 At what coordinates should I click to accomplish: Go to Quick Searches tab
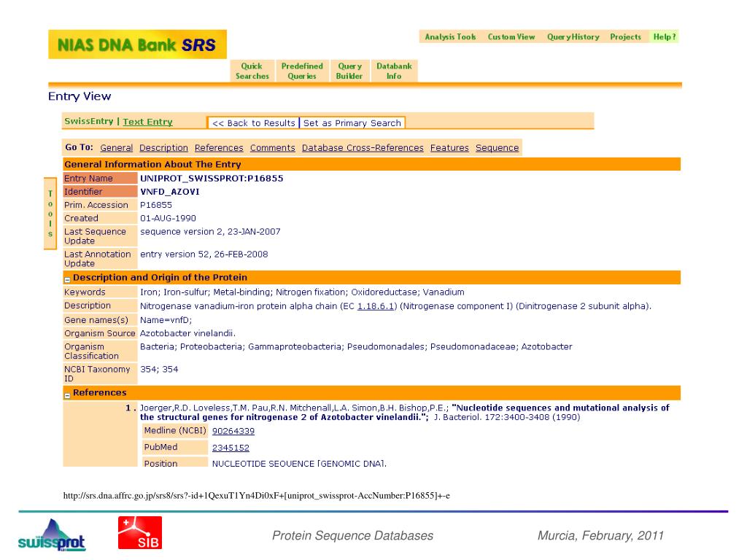[252, 71]
